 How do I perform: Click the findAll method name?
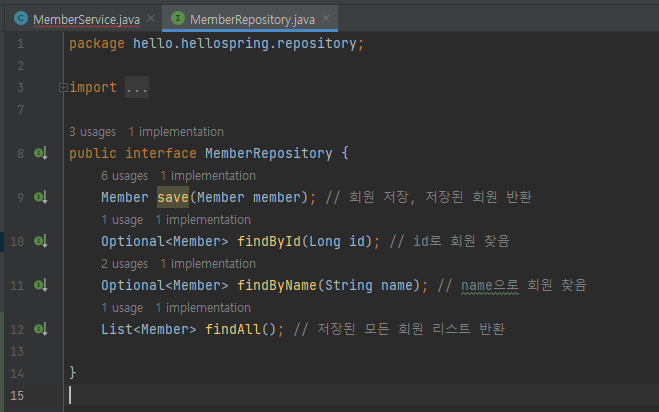tap(233, 329)
